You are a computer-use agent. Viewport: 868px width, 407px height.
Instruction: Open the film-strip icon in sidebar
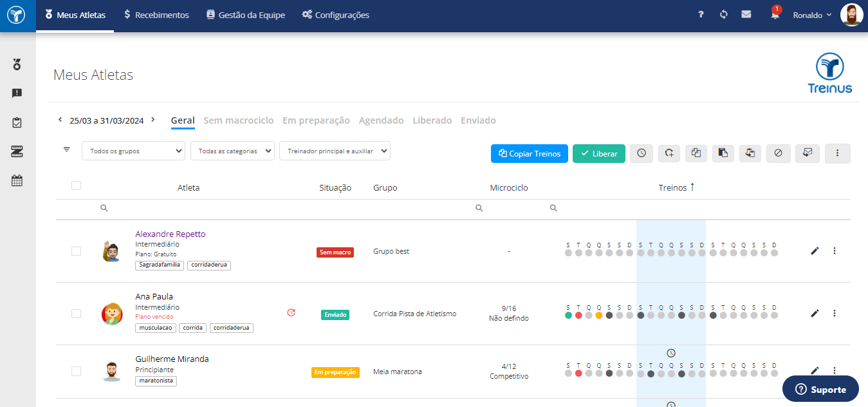pyautogui.click(x=17, y=151)
